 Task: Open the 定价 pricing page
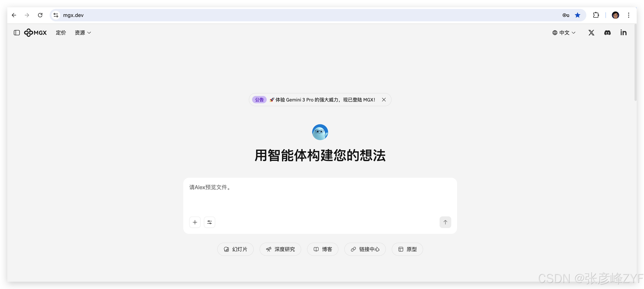tap(61, 33)
